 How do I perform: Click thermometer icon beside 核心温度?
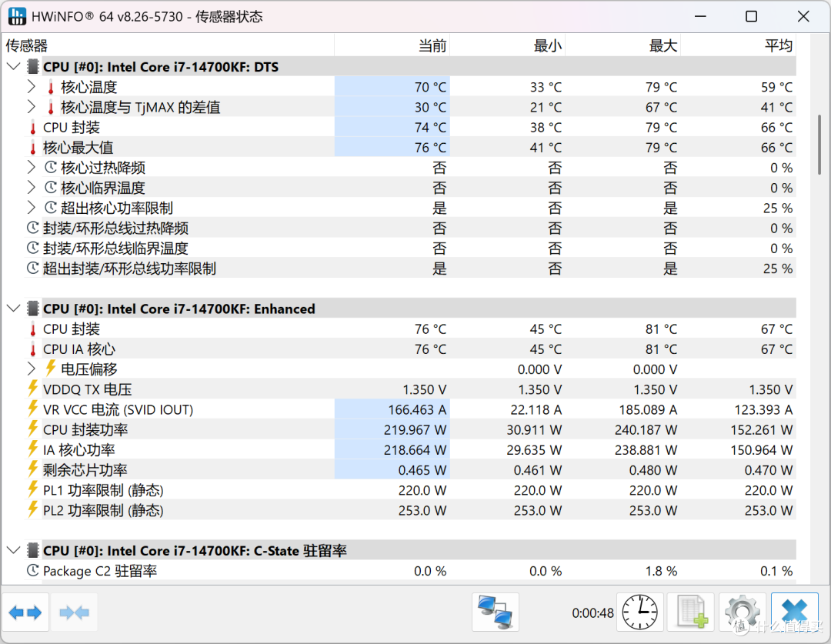coord(51,88)
